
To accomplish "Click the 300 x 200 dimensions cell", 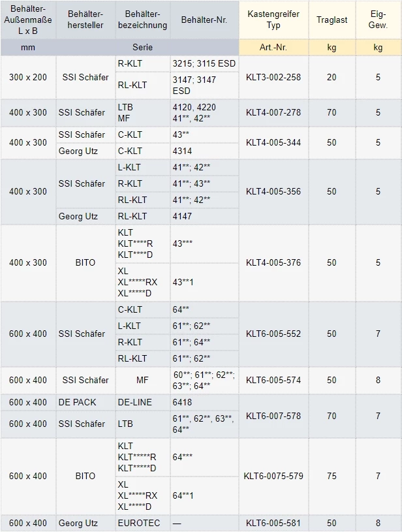I will coord(28,77).
